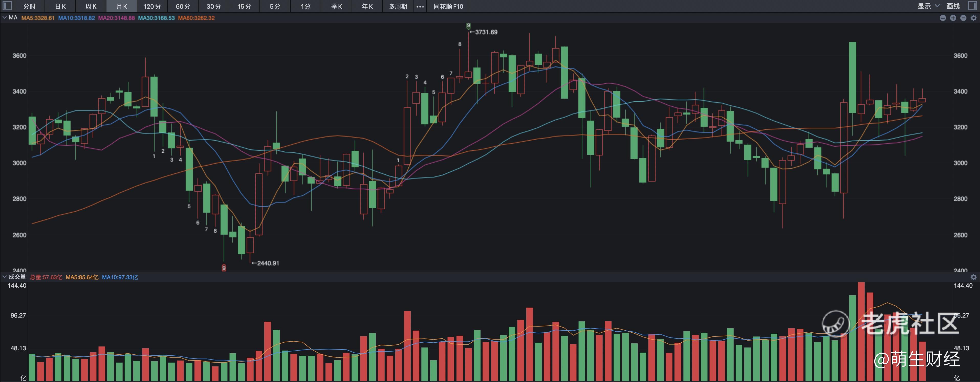Switch to 日K daily chart tab
The width and height of the screenshot is (980, 382).
tap(60, 6)
